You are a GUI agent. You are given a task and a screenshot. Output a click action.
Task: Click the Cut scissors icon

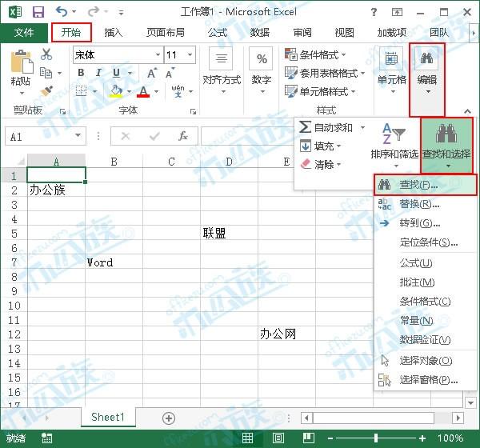tap(46, 54)
